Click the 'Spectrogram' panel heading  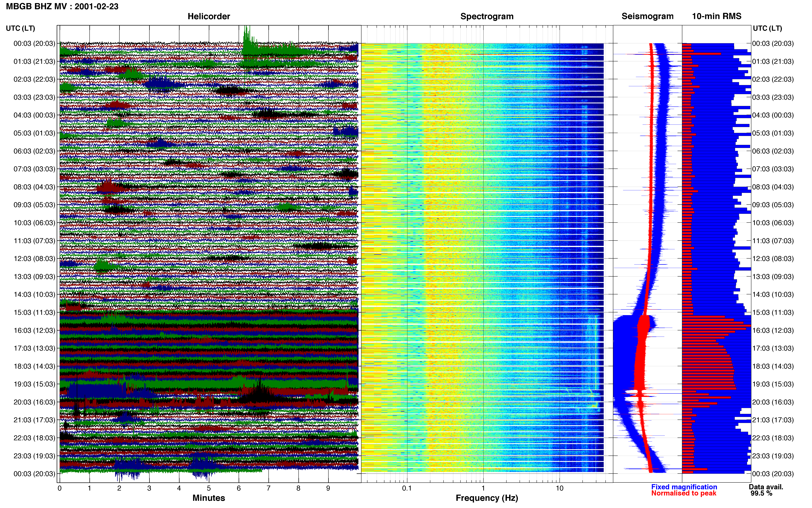pyautogui.click(x=487, y=16)
